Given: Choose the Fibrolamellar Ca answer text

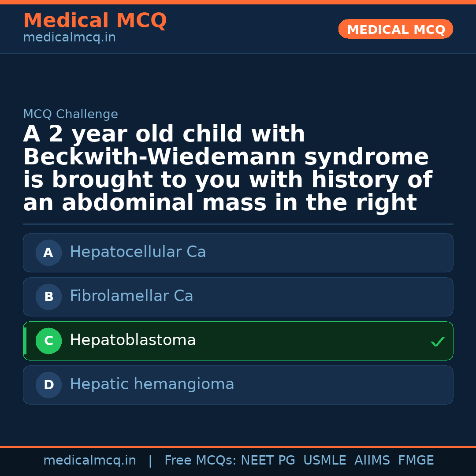Looking at the screenshot, I should [131, 296].
